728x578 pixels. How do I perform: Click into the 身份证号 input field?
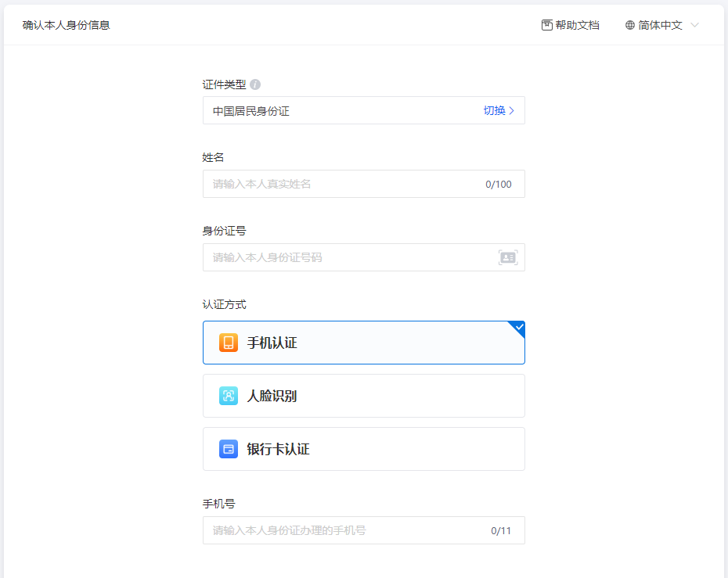coord(344,257)
